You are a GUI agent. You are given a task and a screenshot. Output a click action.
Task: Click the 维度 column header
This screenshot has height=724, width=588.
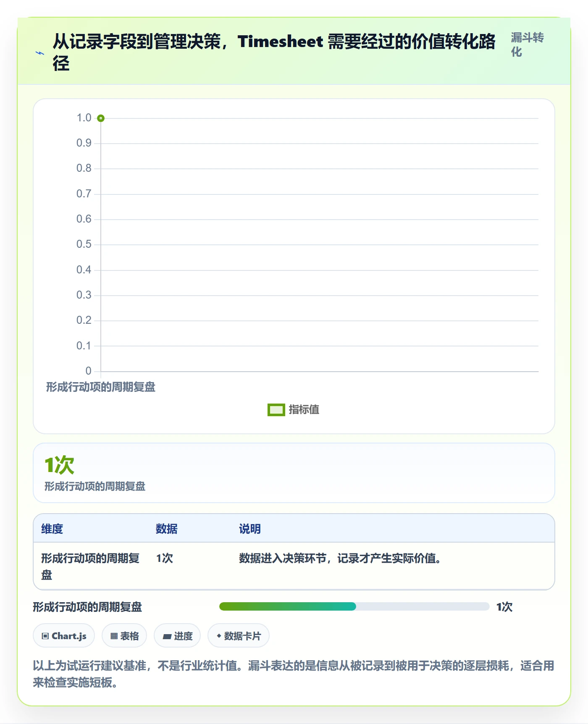point(52,529)
